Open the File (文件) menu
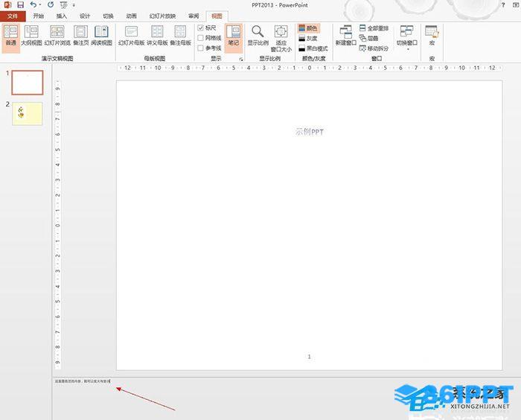Viewport: 521px width, 420px height. pos(12,15)
